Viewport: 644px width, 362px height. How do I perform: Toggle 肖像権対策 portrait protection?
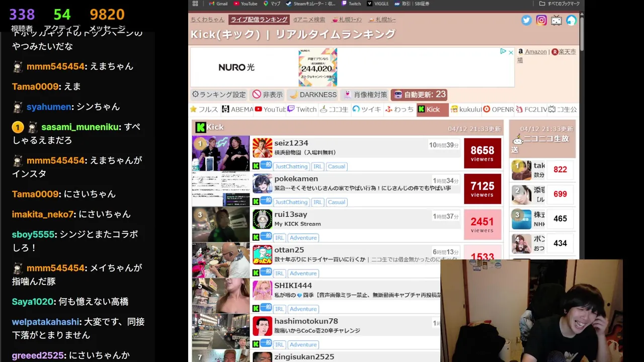click(x=365, y=95)
